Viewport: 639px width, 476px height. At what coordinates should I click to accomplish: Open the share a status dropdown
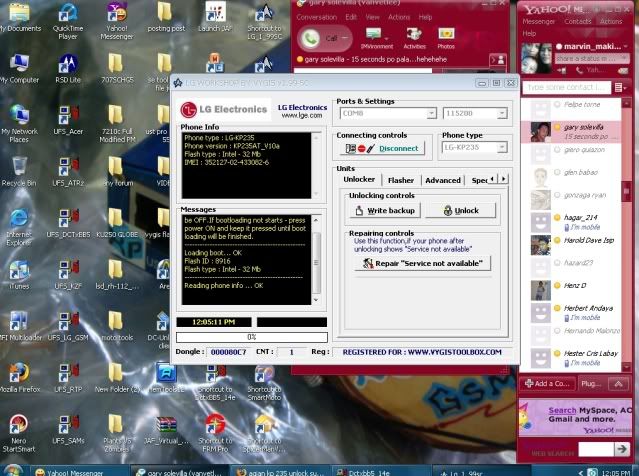(x=624, y=59)
